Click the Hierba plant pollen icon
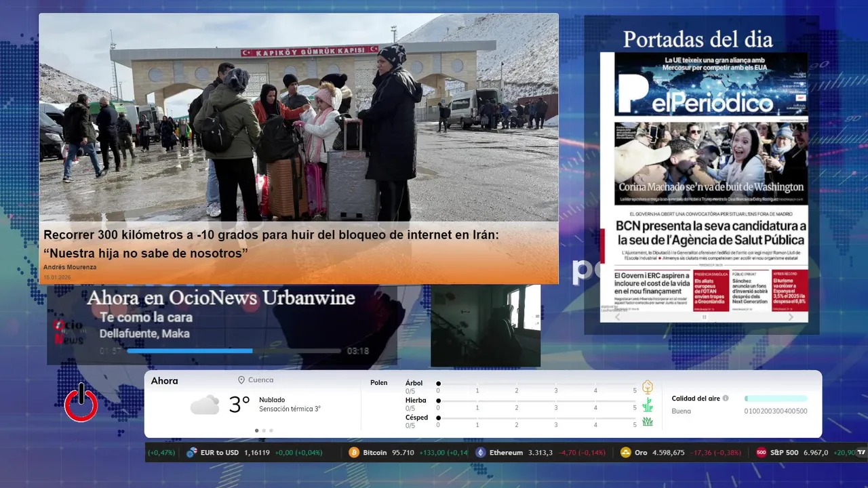Screen dimensions: 868x488 pyautogui.click(x=648, y=405)
